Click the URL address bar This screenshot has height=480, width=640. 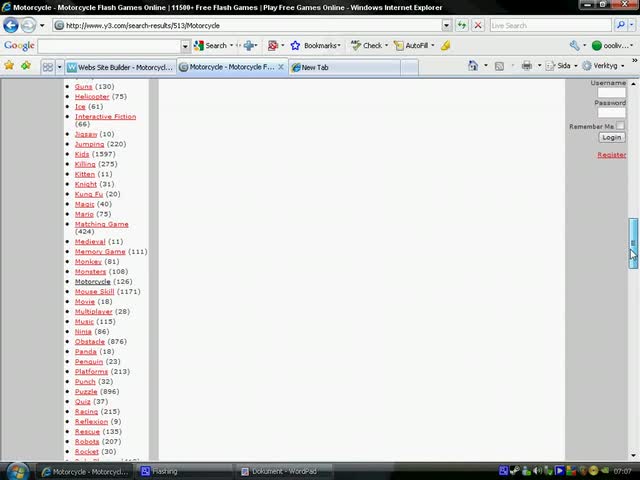[247, 25]
